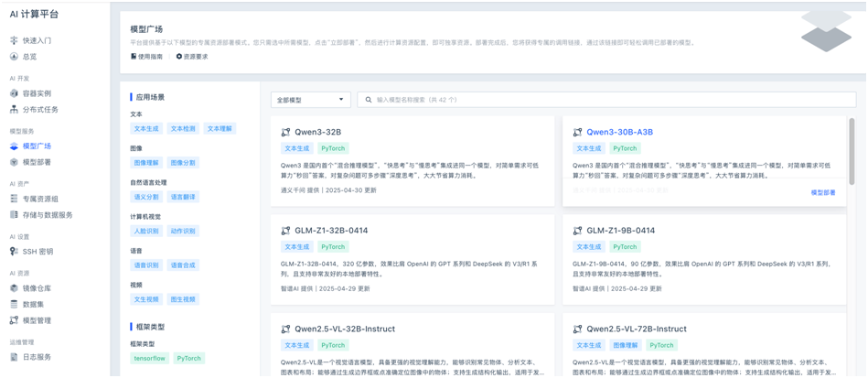Open the 资源要求 link
Screen dimensions: 868x378
[196, 57]
